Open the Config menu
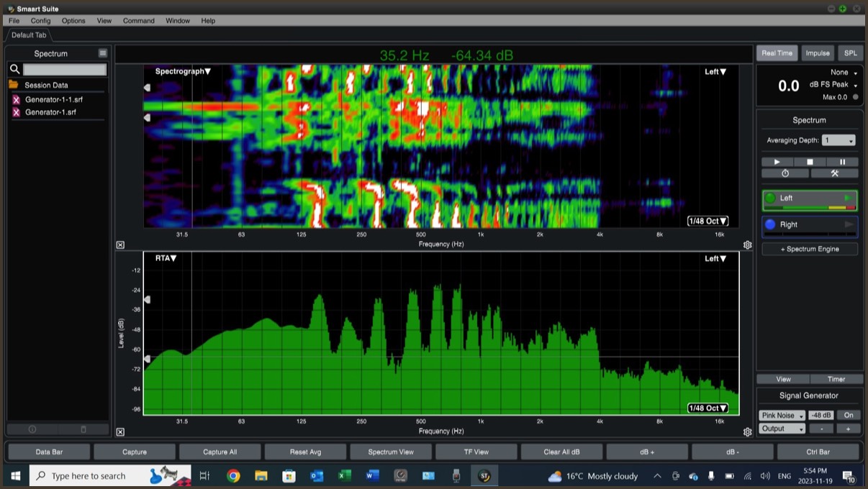 [40, 21]
